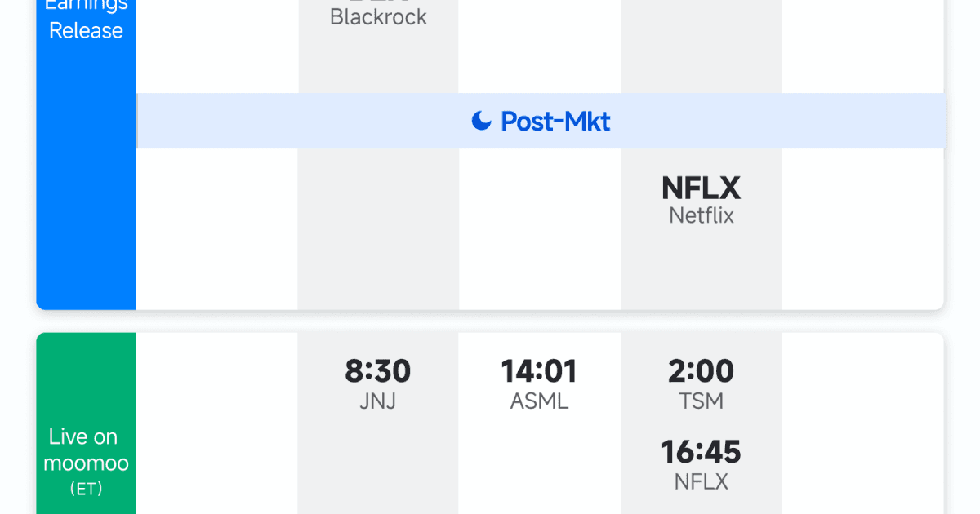
Task: Open the NFLX ticker below 16:45
Action: click(x=701, y=482)
